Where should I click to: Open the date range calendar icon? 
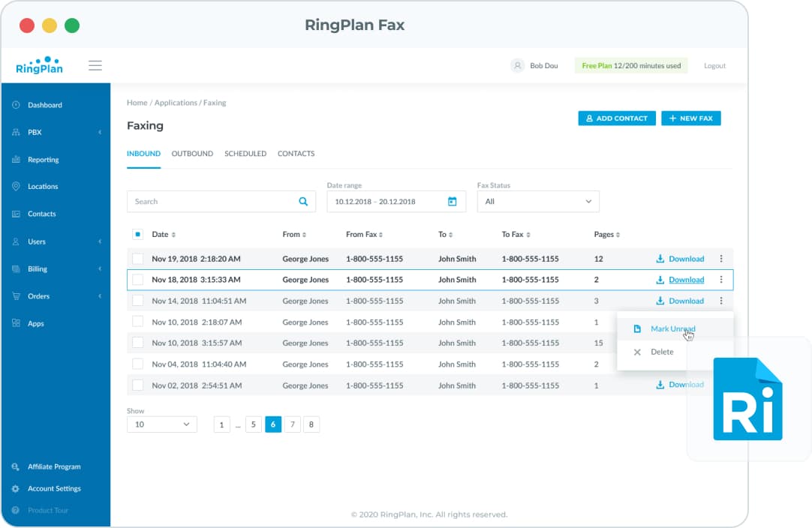452,201
